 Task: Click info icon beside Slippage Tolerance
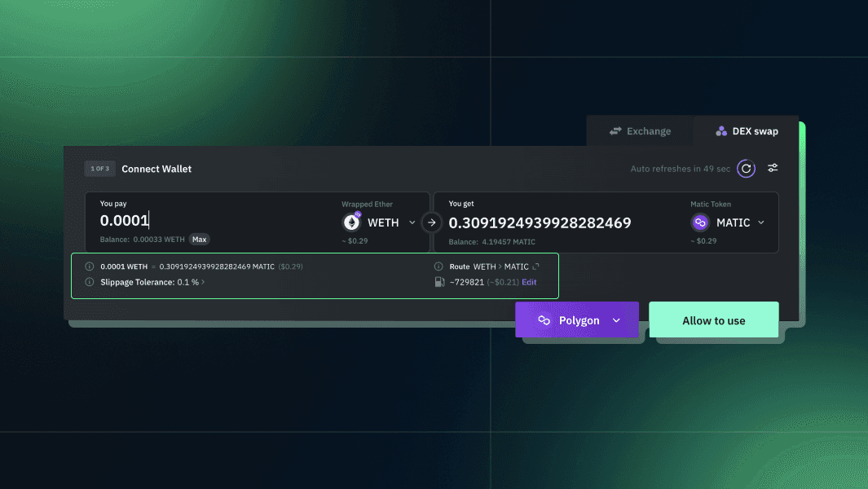89,282
